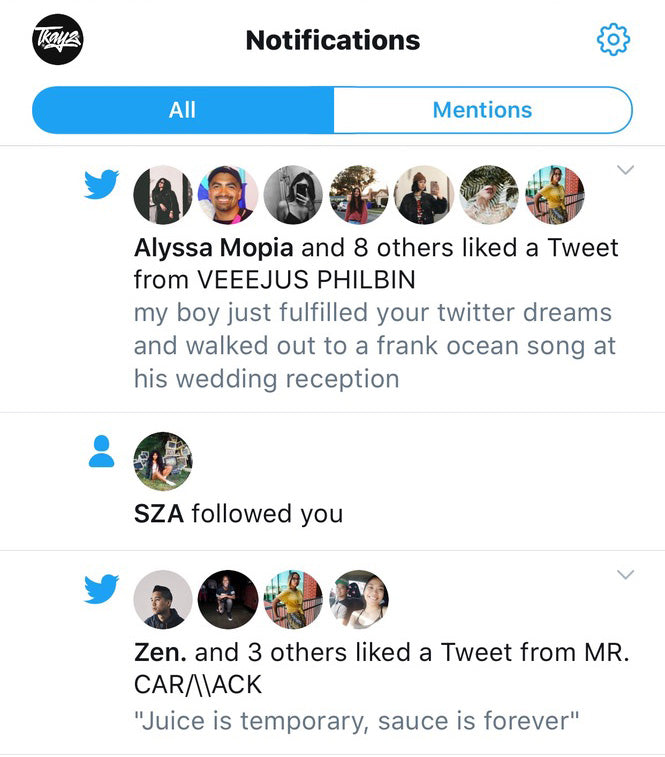Tap the smiling man in cap avatar

pos(227,194)
